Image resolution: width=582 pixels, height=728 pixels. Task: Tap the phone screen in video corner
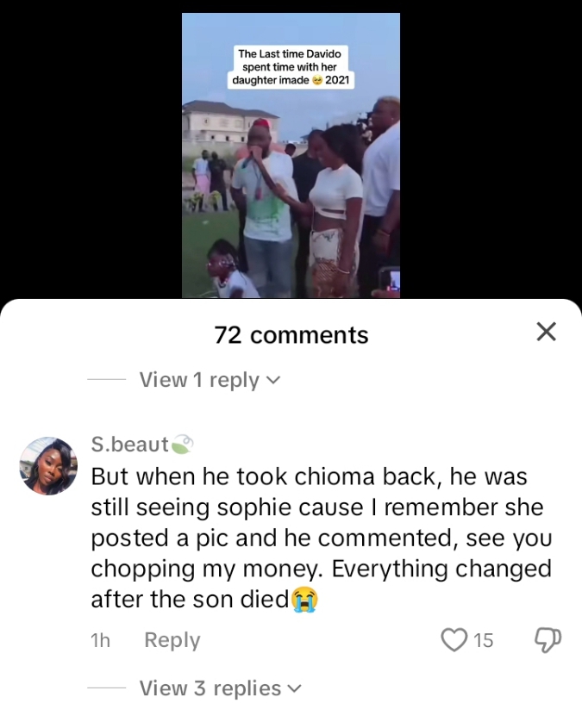pyautogui.click(x=391, y=280)
